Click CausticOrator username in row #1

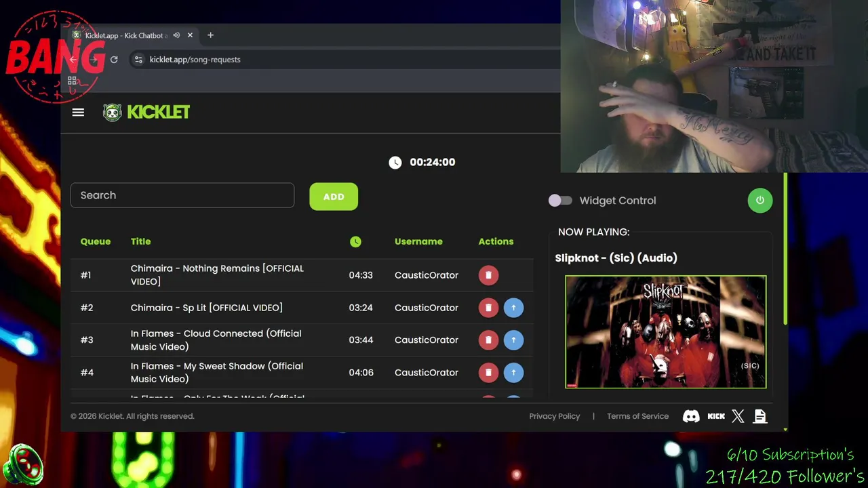[x=427, y=275]
